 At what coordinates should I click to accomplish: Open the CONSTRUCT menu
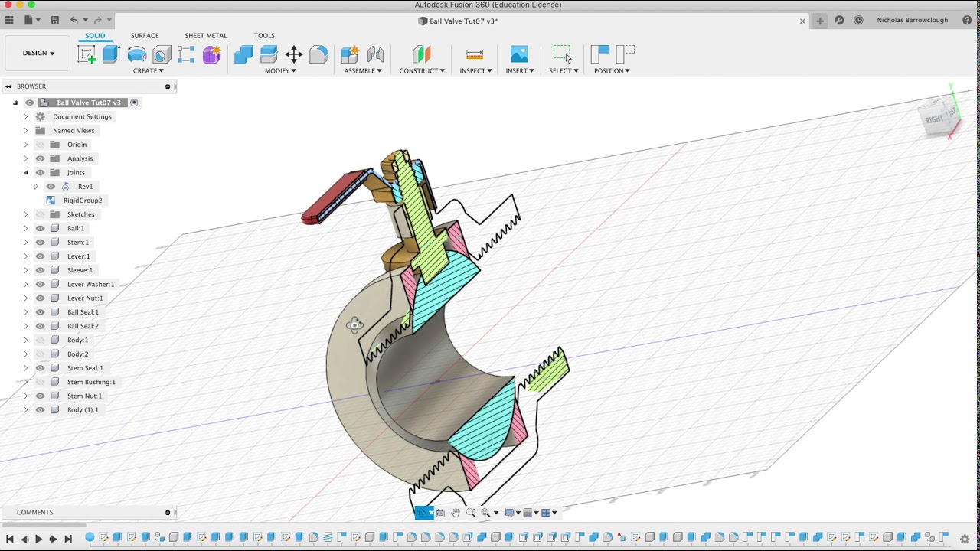tap(422, 71)
